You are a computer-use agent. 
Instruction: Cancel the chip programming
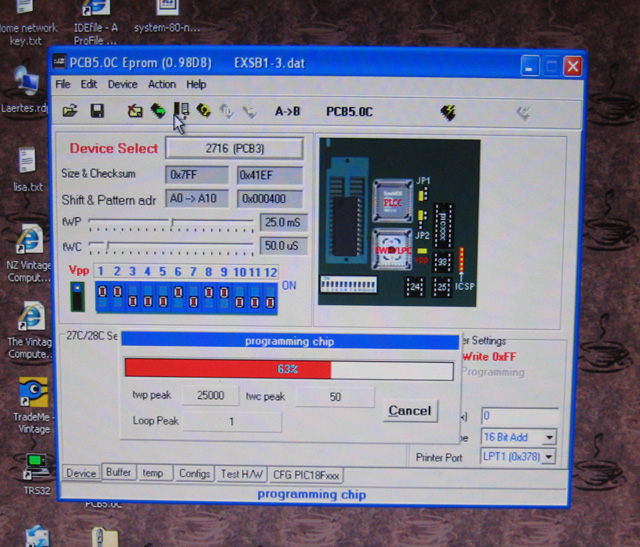tap(410, 411)
